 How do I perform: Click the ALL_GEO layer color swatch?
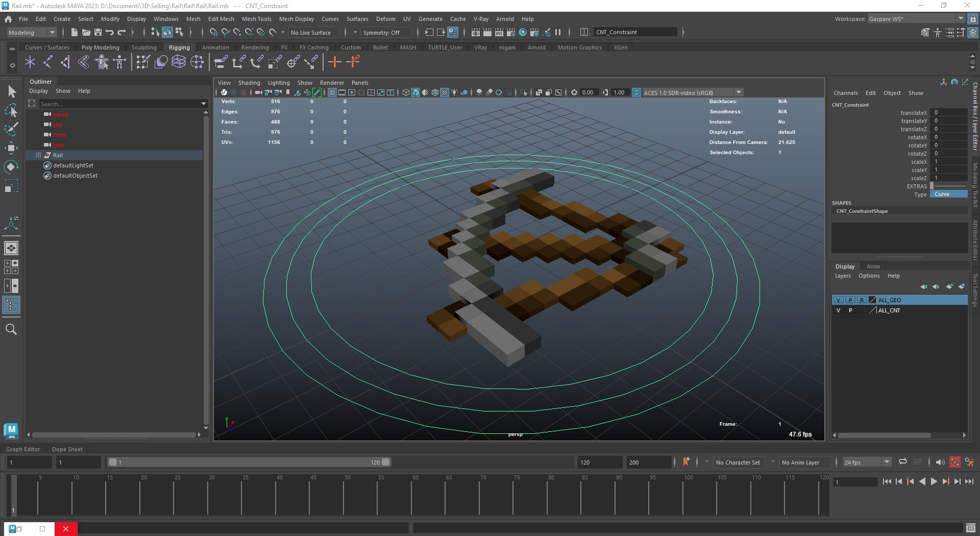(872, 300)
